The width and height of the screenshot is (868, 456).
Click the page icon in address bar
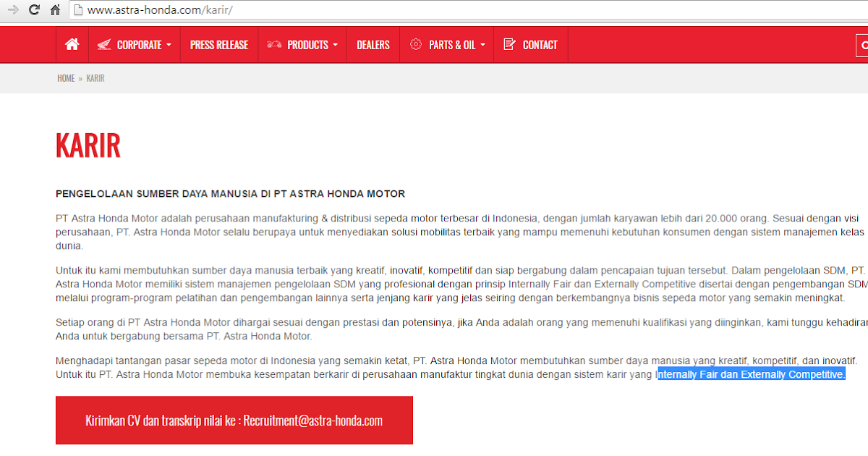[78, 10]
